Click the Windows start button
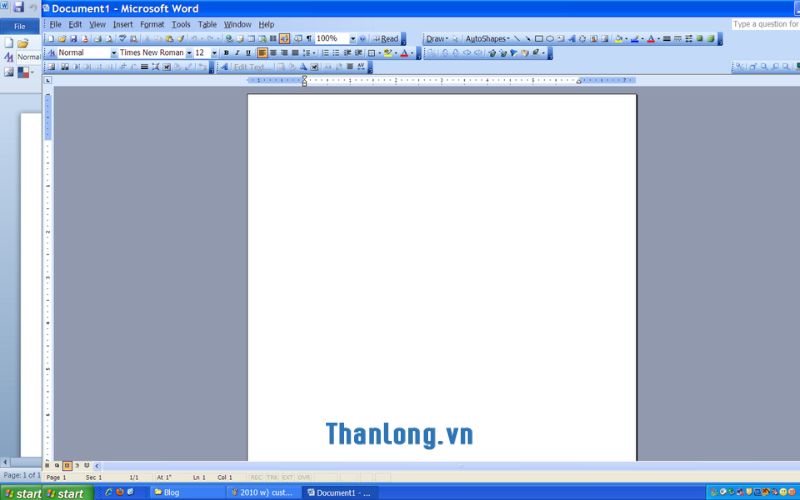800x500 pixels. 22,493
